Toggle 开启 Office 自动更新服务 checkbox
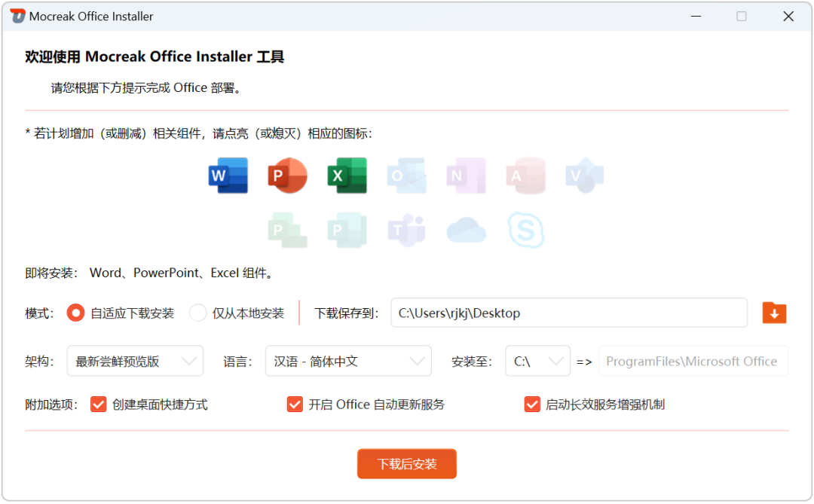 point(295,405)
